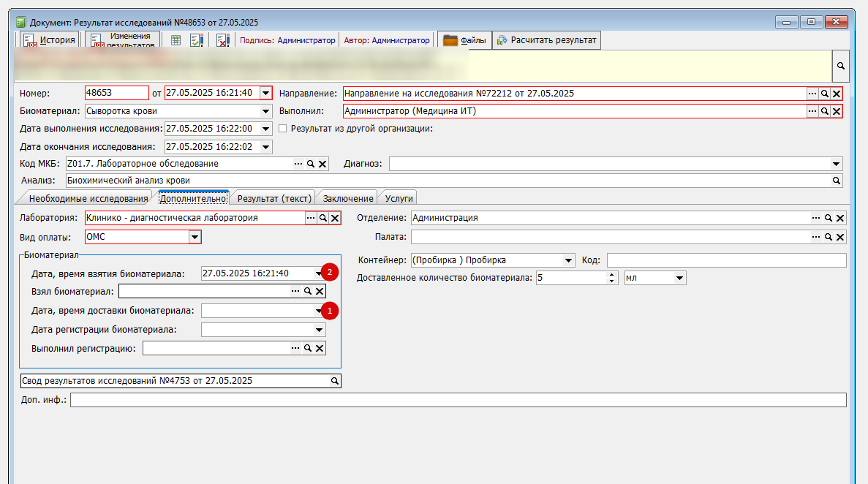Image resolution: width=868 pixels, height=484 pixels.
Task: Click search magnifier in Направление field
Action: 824,94
